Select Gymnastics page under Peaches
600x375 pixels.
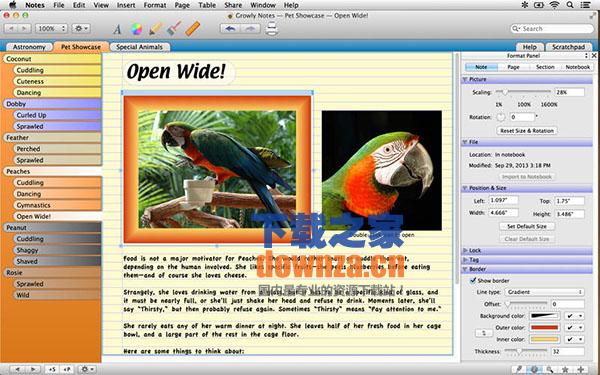click(57, 205)
